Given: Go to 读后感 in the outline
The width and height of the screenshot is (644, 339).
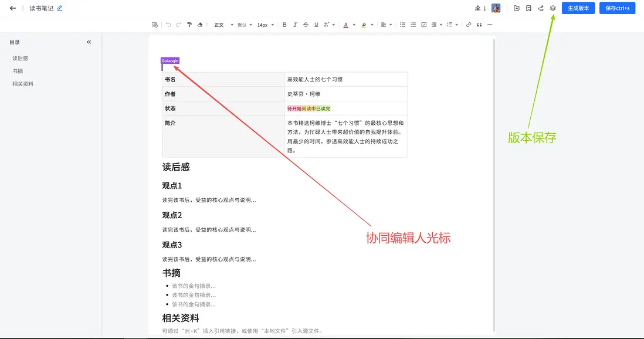Looking at the screenshot, I should (x=21, y=58).
